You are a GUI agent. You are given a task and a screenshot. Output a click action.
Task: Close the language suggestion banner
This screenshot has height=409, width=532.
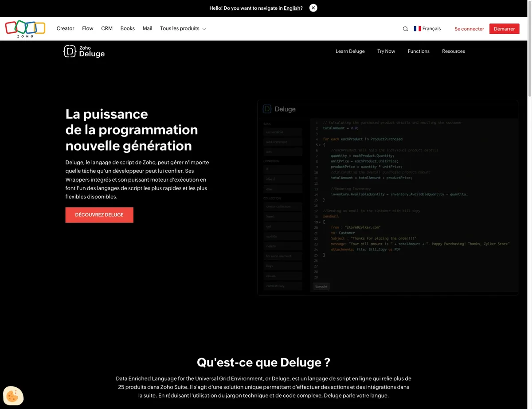313,8
